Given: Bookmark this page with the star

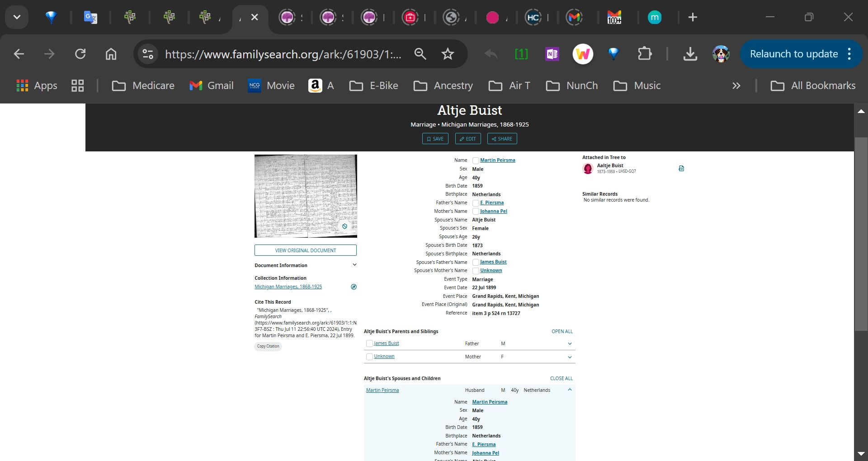Looking at the screenshot, I should [448, 54].
